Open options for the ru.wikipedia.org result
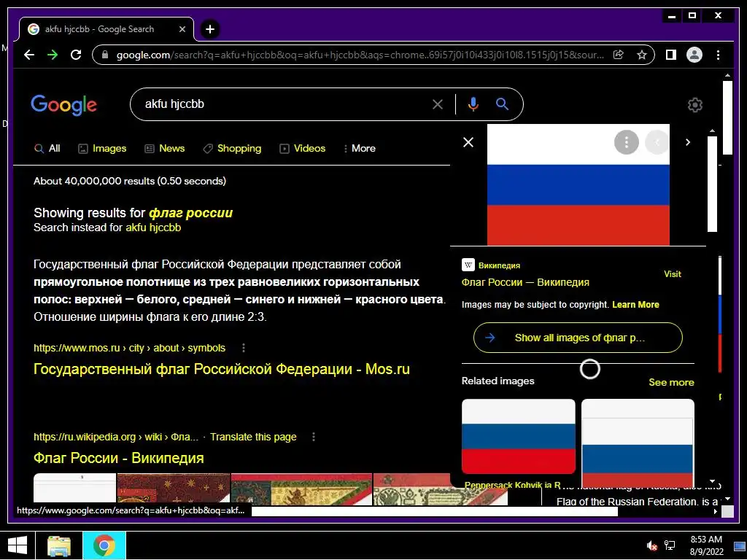Viewport: 747px width, 560px height. (314, 437)
